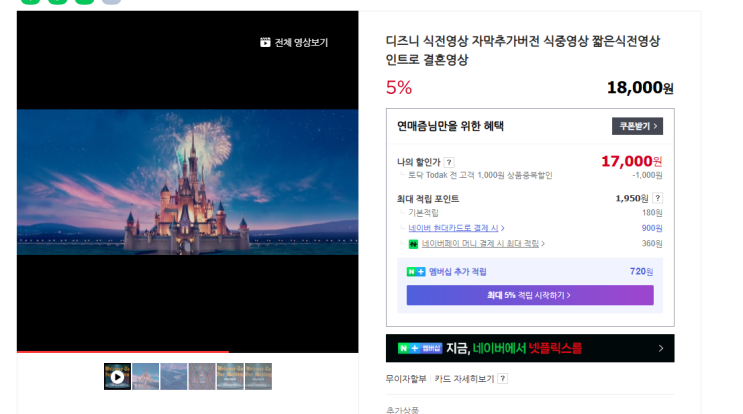
Task: Click the 18,000원 original price
Action: [x=640, y=88]
